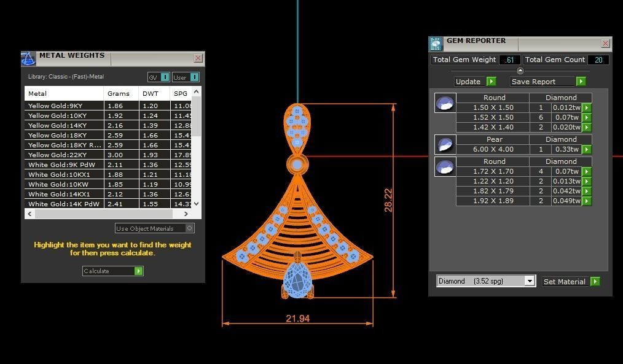Select White Gold:9K PdW row

click(108, 165)
